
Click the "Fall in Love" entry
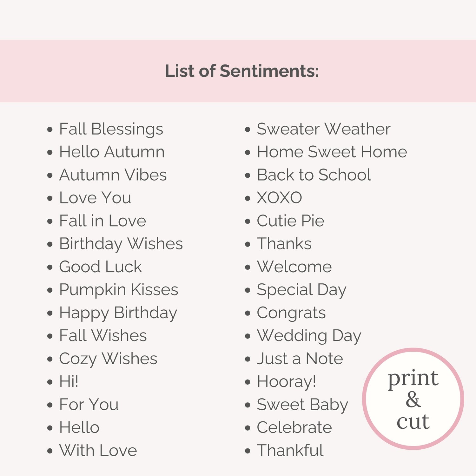pyautogui.click(x=102, y=221)
